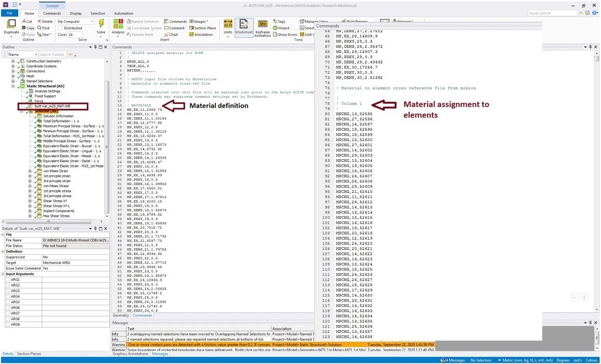Open the Tree dropdown menu
601x364 pixels.
(44, 34)
